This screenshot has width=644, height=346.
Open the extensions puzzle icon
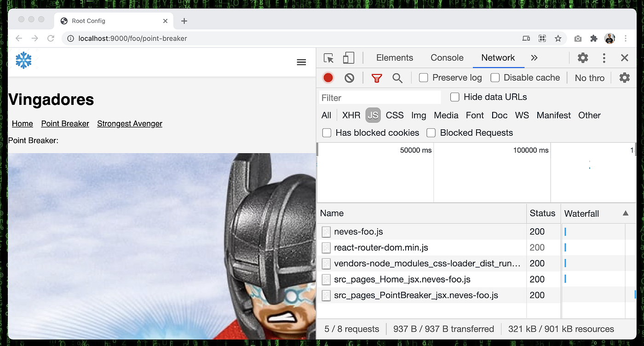594,39
